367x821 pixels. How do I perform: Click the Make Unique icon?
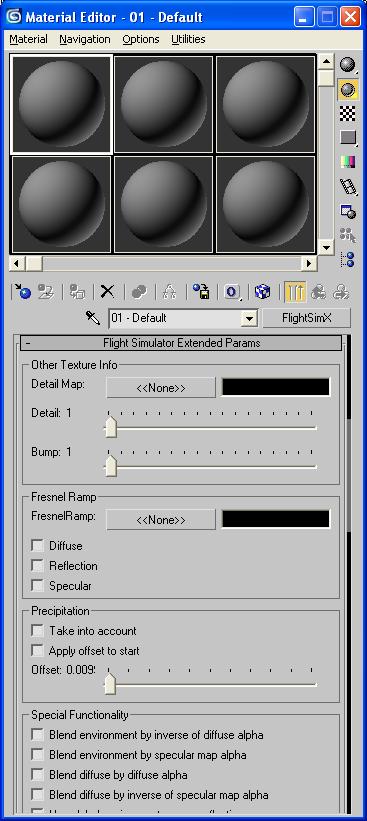pyautogui.click(x=169, y=292)
